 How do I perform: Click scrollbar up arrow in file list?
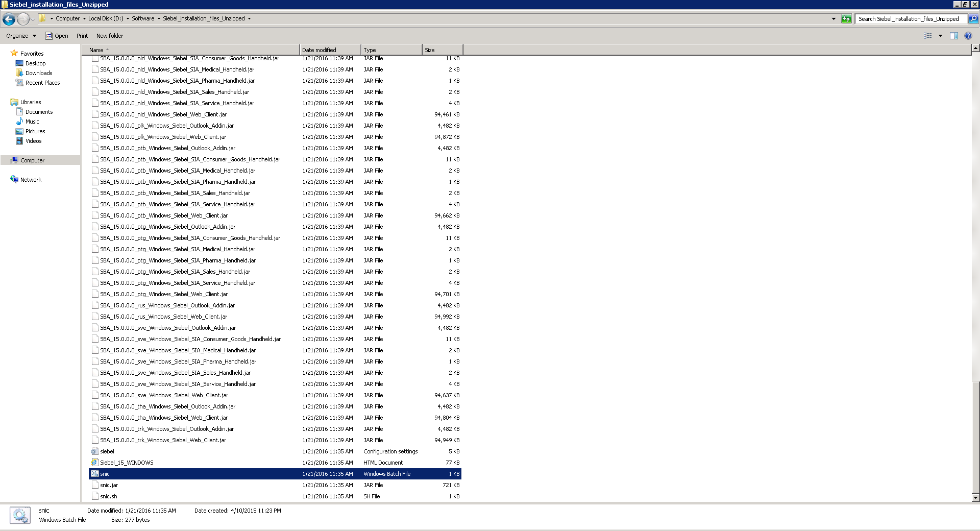coord(975,49)
